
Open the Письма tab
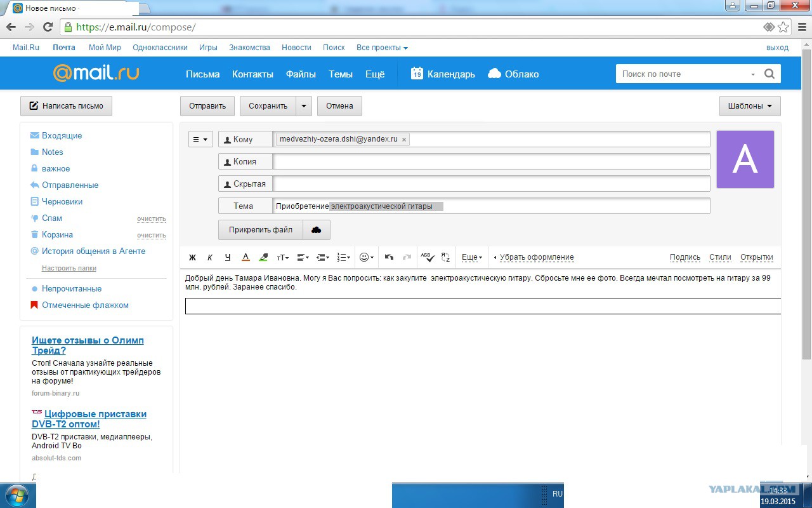pyautogui.click(x=203, y=74)
